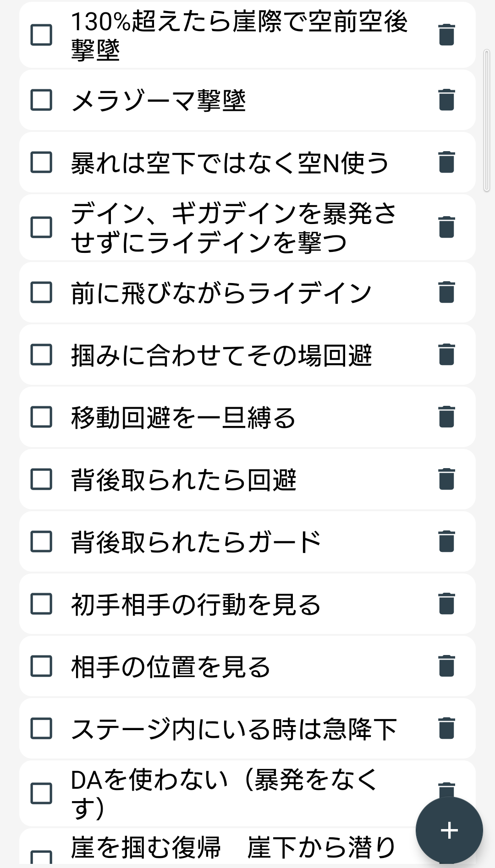Mark 背後取られたらガード as done
This screenshot has height=868, width=495.
(41, 541)
